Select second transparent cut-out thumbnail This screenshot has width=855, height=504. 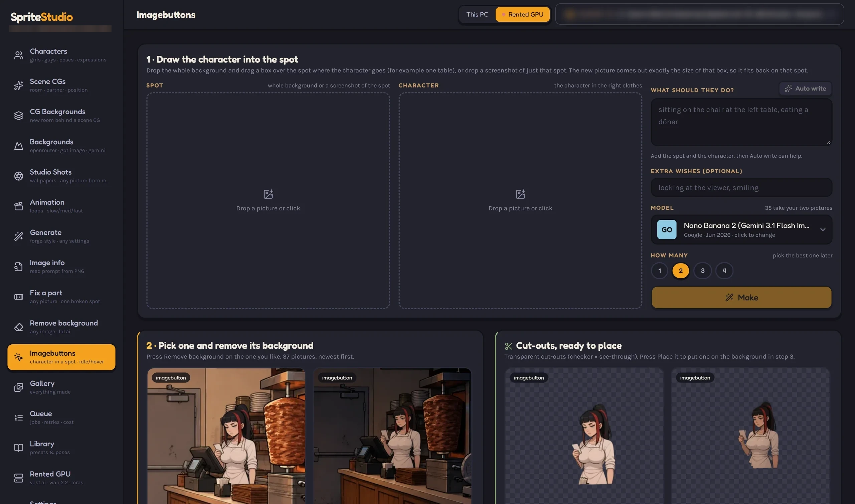click(750, 436)
